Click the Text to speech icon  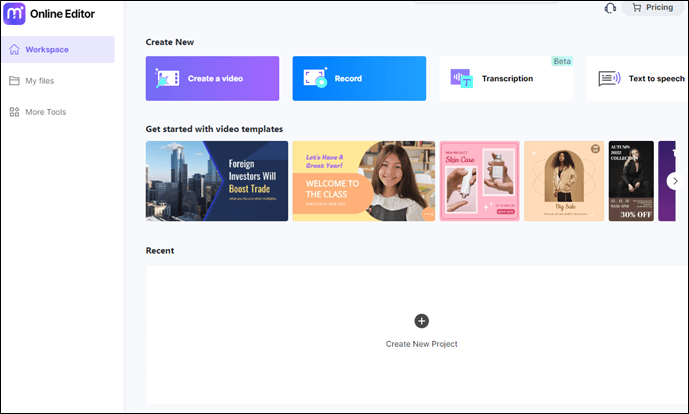[x=609, y=79]
